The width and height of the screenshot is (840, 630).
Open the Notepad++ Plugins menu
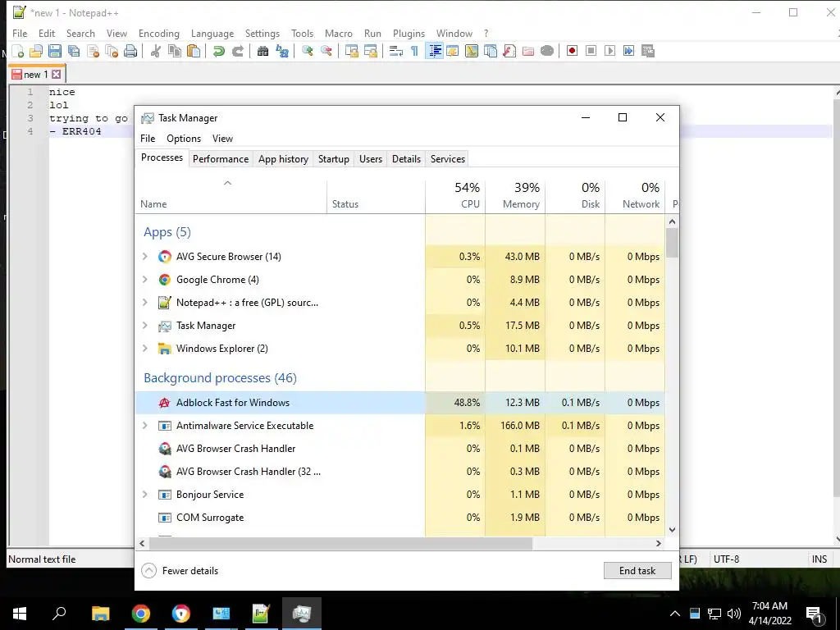click(x=409, y=33)
